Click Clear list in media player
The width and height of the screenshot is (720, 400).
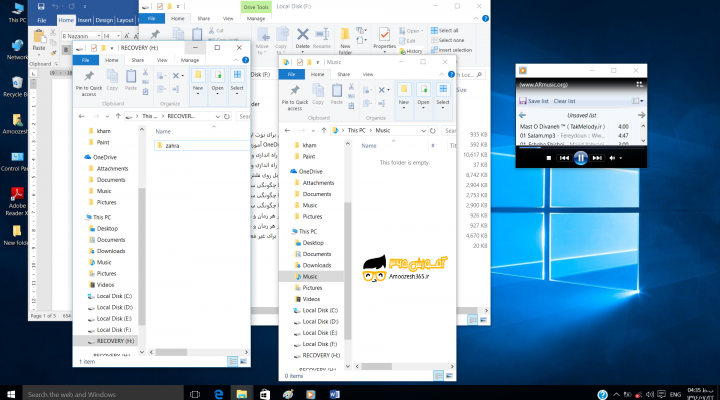[x=564, y=101]
